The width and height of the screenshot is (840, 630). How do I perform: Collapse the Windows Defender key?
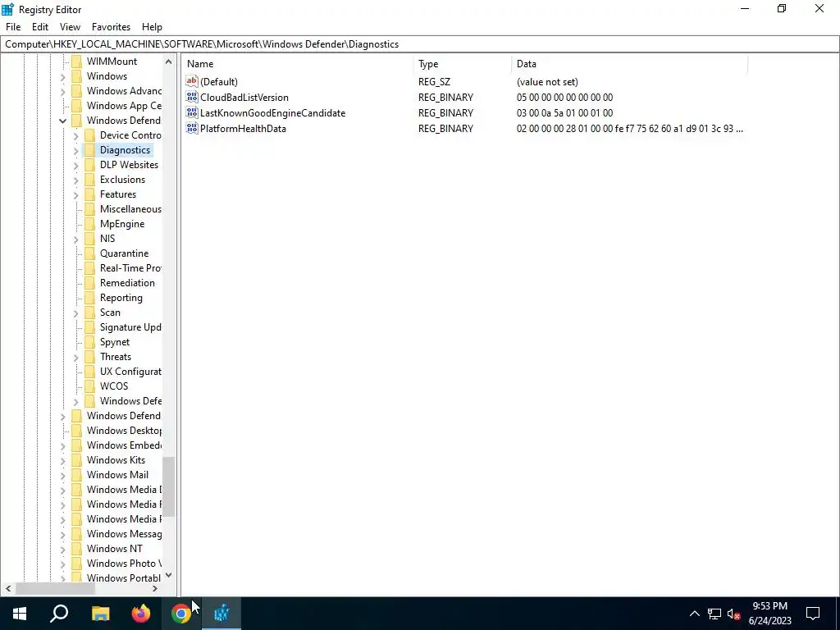click(62, 121)
